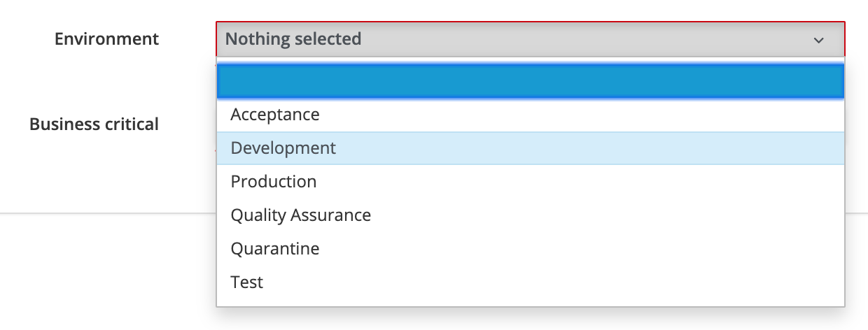
Task: Collapse the Environment combo box showing 'Nothing selected'
Action: pyautogui.click(x=531, y=39)
